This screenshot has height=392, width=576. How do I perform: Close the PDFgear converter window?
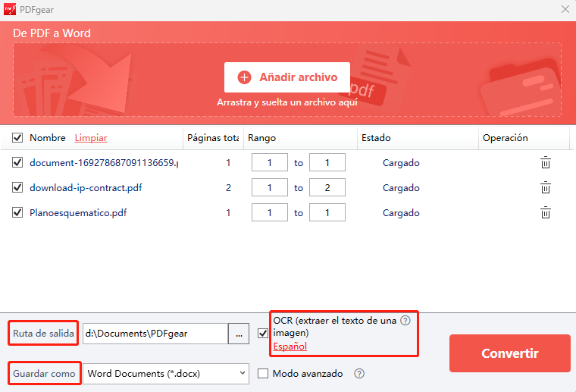point(565,9)
